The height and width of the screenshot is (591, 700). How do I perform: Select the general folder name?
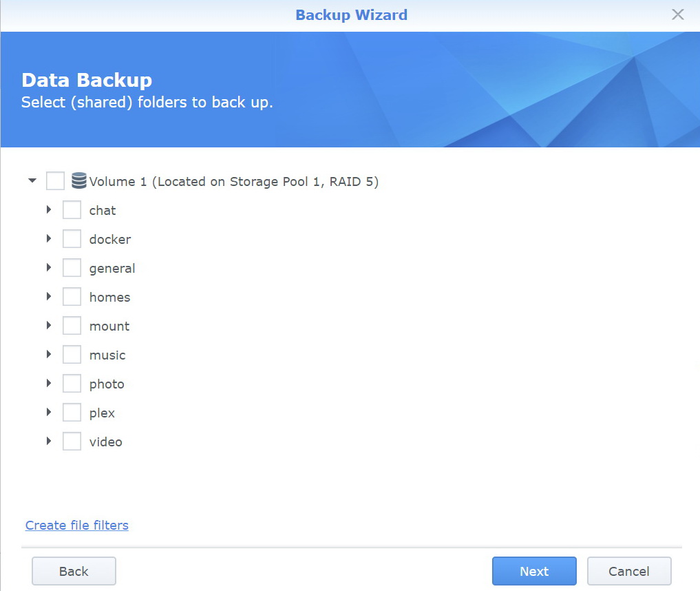tap(112, 269)
